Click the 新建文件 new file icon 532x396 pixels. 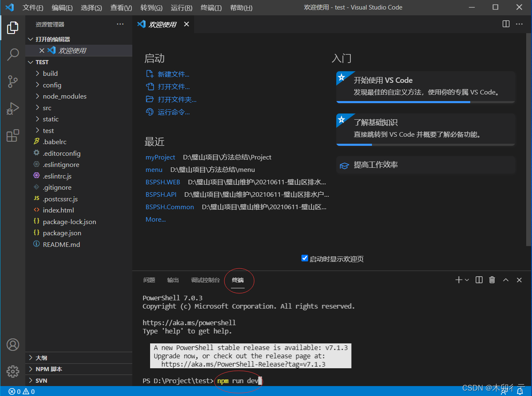click(150, 74)
